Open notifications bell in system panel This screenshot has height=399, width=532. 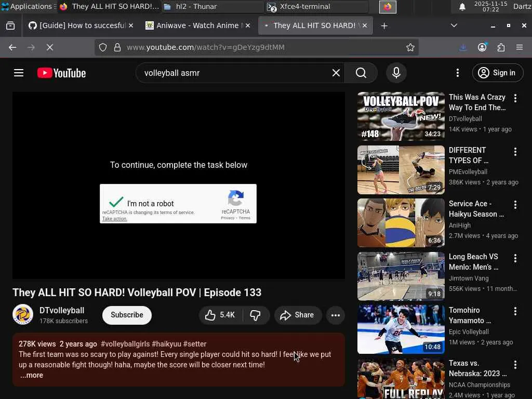tap(462, 6)
